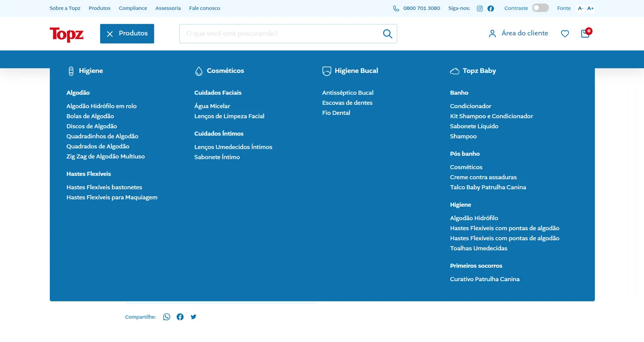
Task: Click the Higiene category icon
Action: (71, 71)
